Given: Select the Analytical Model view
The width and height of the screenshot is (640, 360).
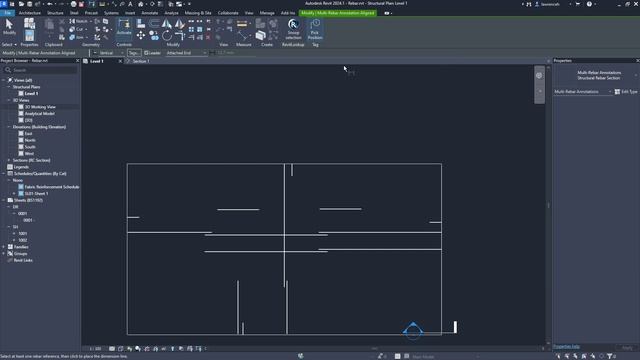Looking at the screenshot, I should [40, 113].
